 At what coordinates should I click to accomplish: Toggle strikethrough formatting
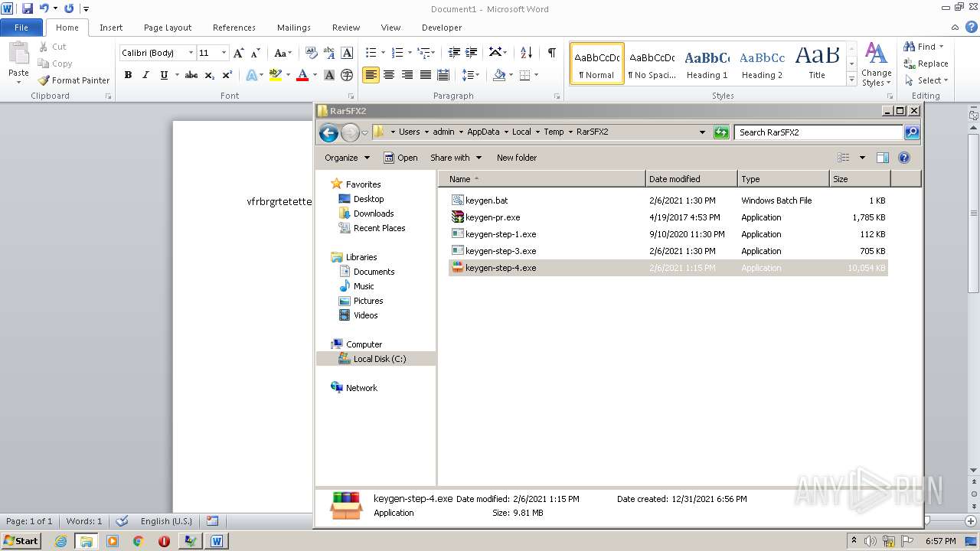pos(191,75)
